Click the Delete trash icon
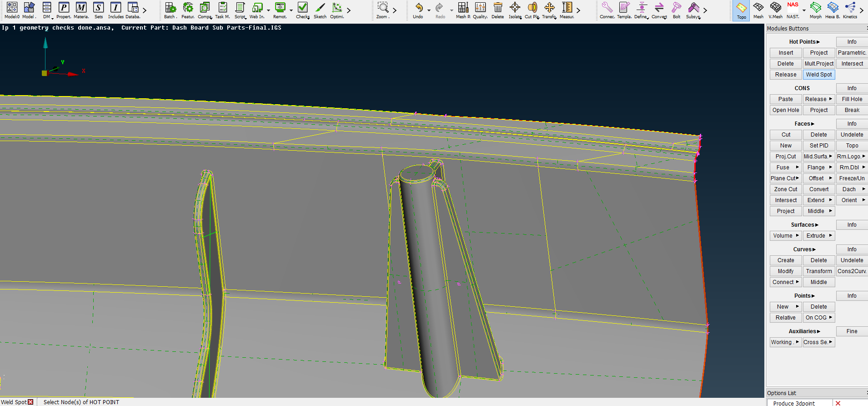The width and height of the screenshot is (868, 406). coord(498,10)
